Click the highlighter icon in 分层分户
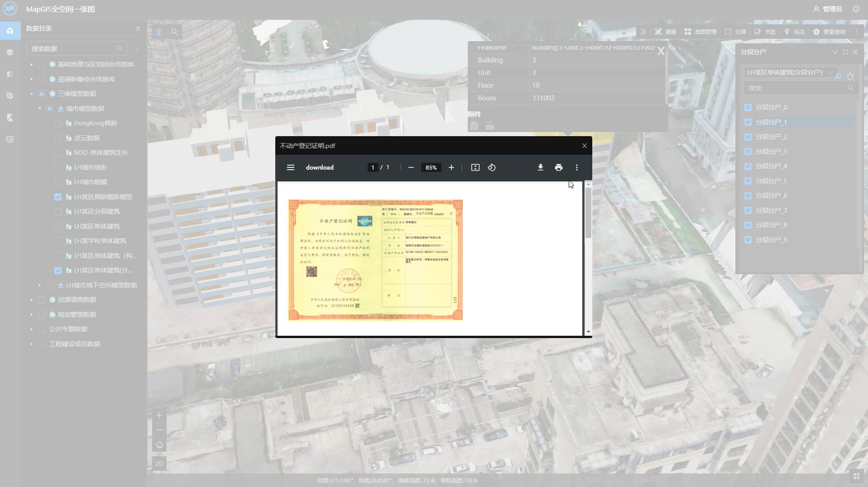868x487 pixels. [838, 76]
